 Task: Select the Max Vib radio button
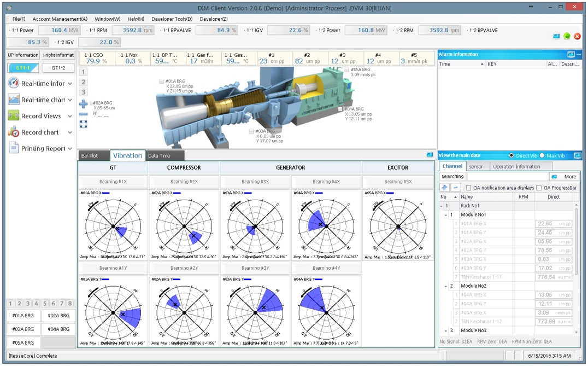tap(542, 155)
